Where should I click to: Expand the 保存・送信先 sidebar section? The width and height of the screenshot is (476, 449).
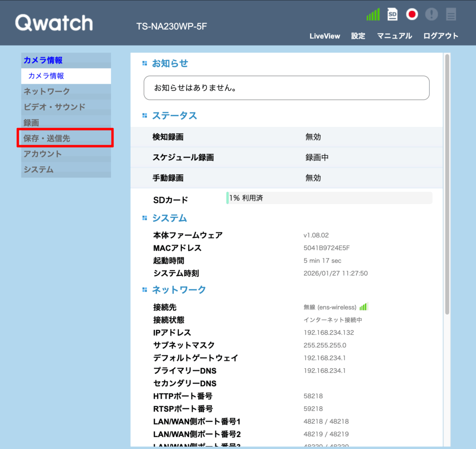[47, 139]
